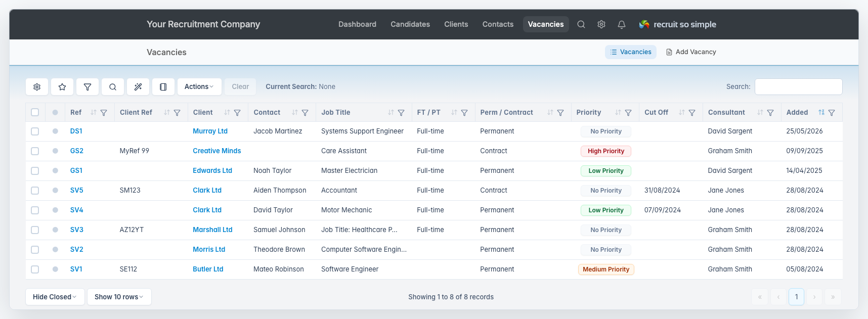This screenshot has width=868, height=319.
Task: Open vacancy SV3 link
Action: click(x=77, y=230)
